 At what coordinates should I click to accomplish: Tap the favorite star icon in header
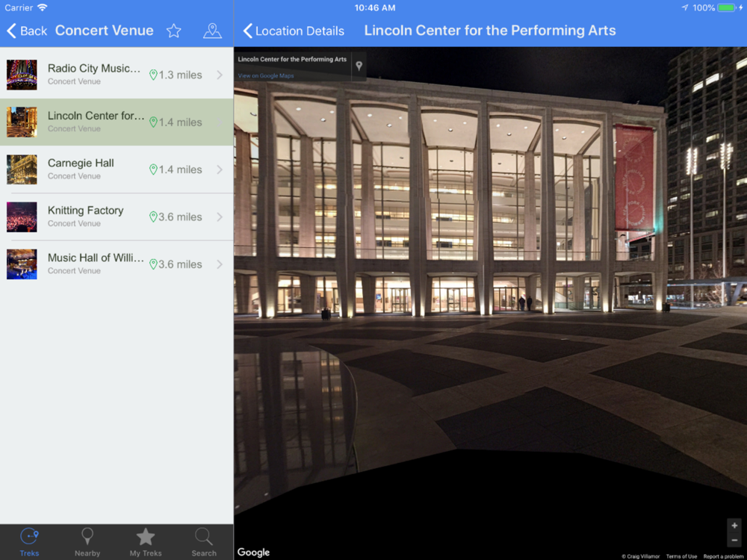[x=174, y=31]
